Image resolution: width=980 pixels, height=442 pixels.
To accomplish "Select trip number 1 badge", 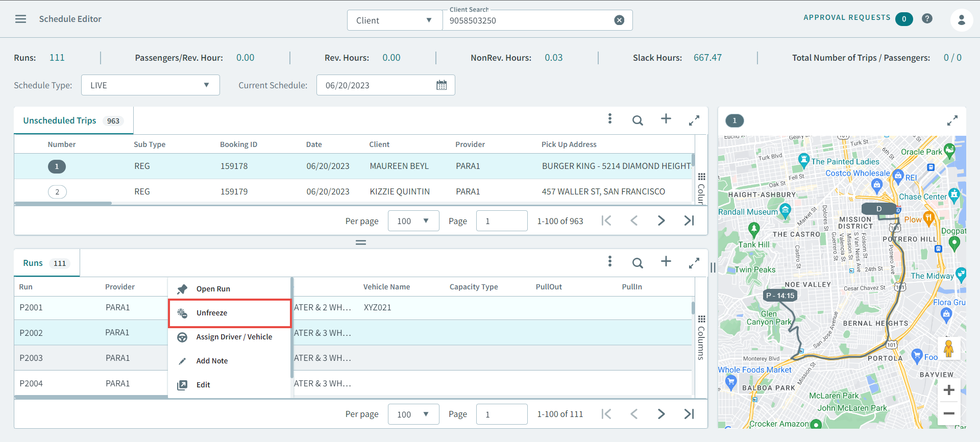I will click(57, 166).
